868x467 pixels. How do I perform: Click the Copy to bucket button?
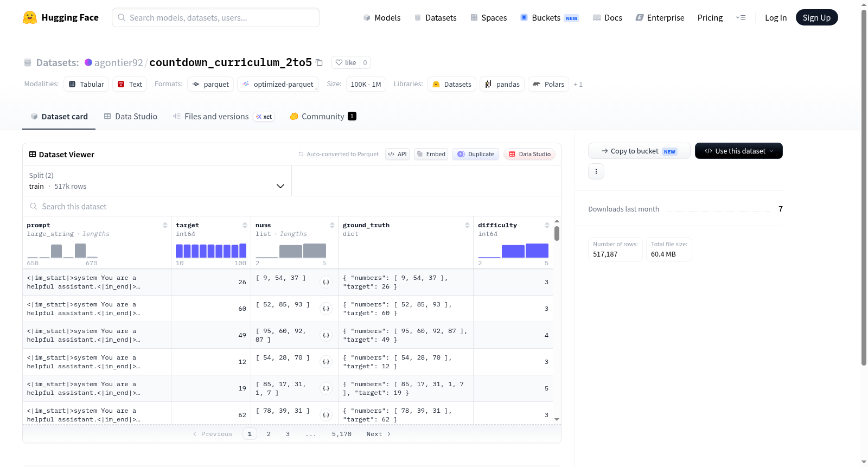[x=639, y=151]
